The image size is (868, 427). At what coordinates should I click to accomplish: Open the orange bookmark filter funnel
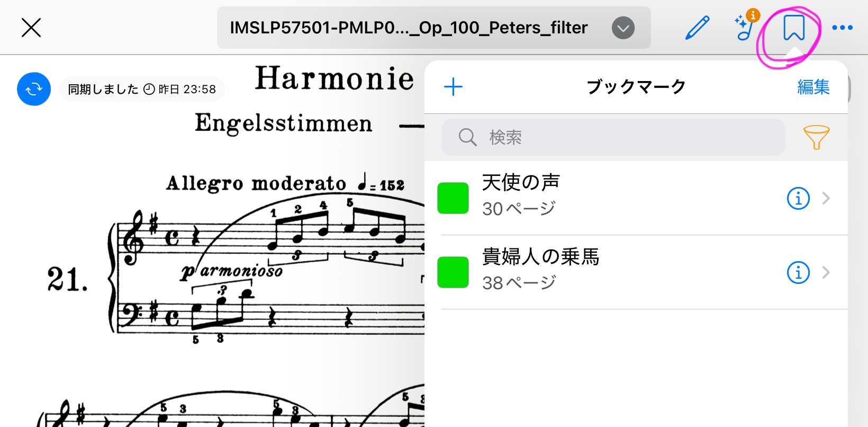(816, 137)
